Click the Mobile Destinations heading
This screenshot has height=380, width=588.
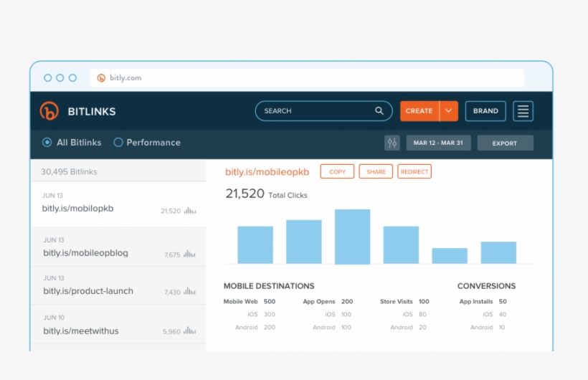(269, 286)
